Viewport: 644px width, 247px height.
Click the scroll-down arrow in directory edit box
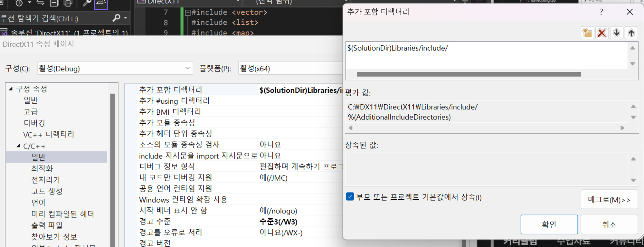pyautogui.click(x=632, y=64)
